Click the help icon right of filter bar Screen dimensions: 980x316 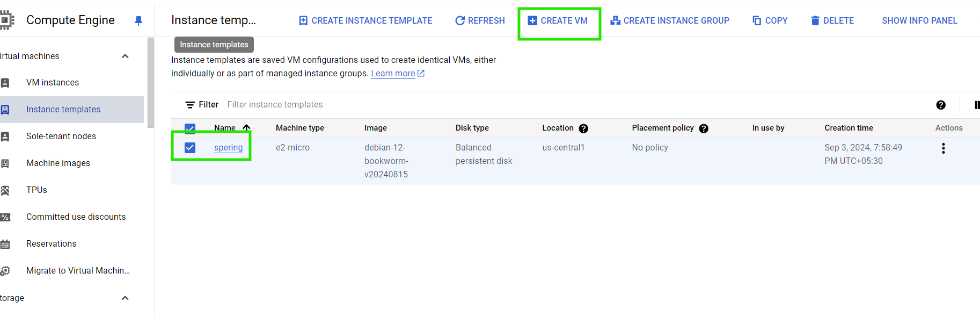[941, 105]
